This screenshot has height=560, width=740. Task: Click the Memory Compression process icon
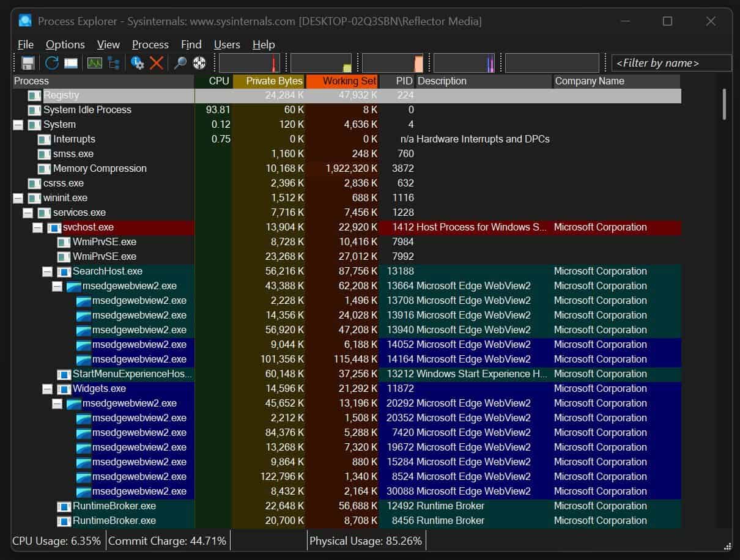coord(44,169)
